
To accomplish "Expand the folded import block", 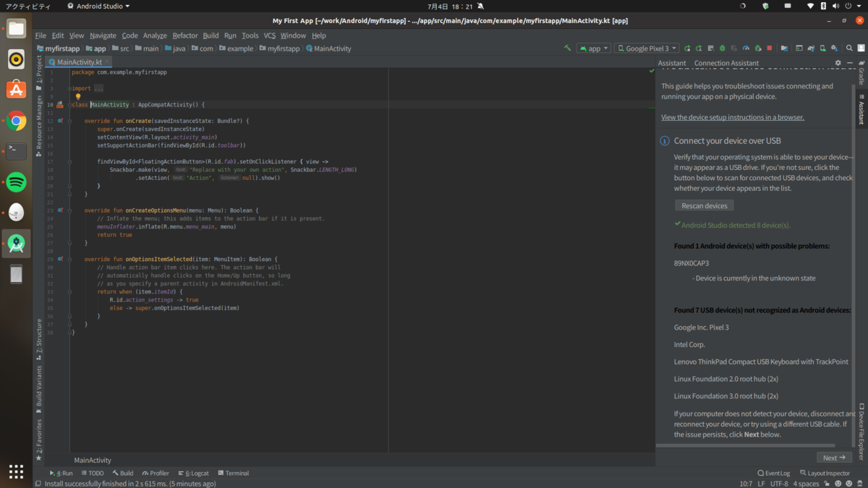I will tap(70, 88).
